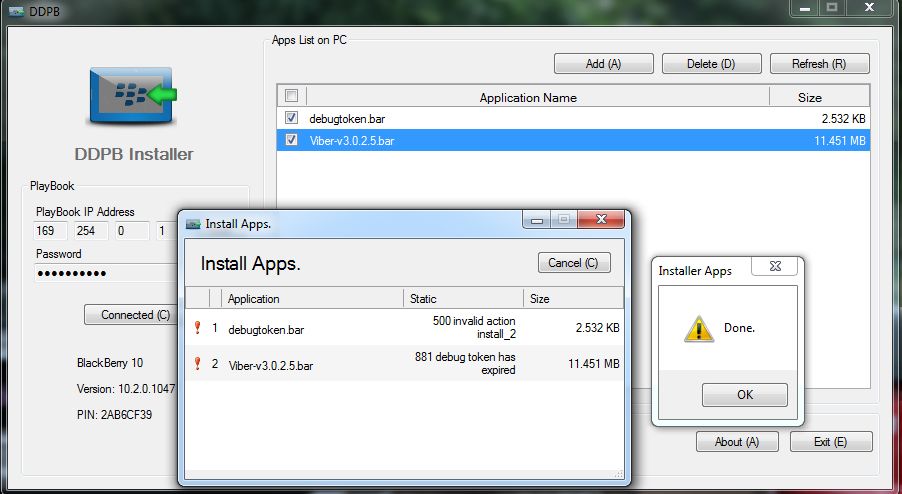902x494 pixels.
Task: Open the About (A) button
Action: [737, 442]
